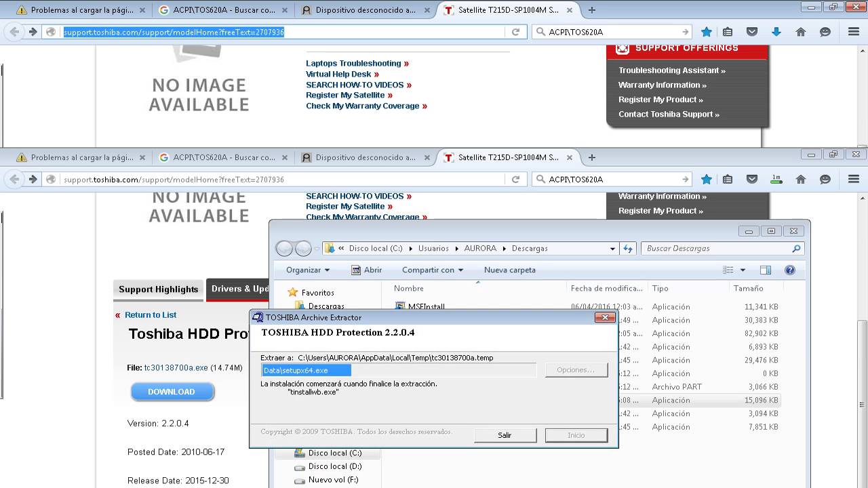Click Nueva carpeta in the Explorer toolbar
The width and height of the screenshot is (868, 488).
510,270
